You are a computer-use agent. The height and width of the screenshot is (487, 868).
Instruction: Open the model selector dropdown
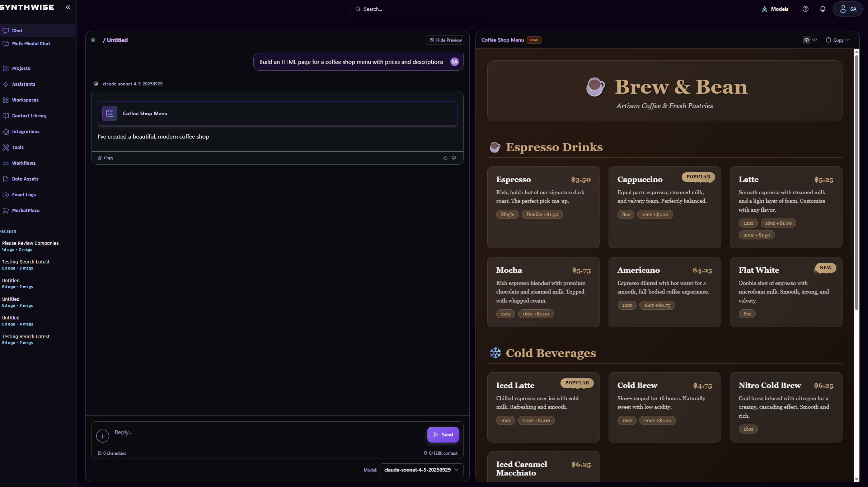pos(421,469)
